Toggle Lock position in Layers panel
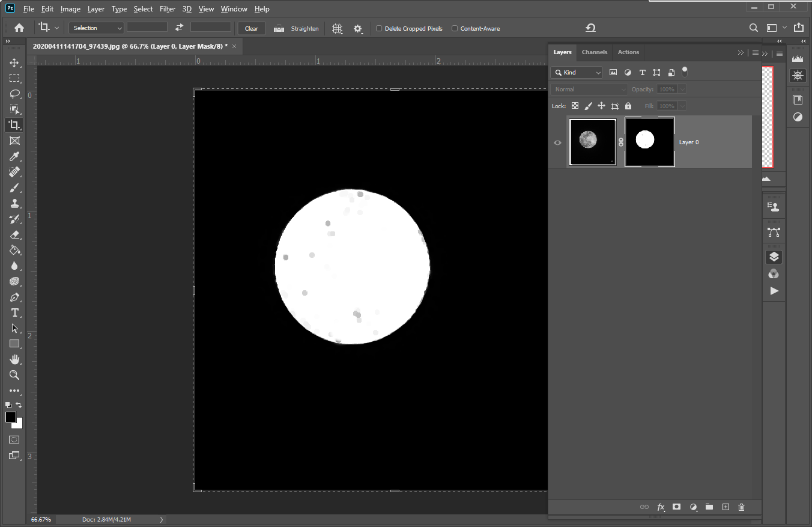The height and width of the screenshot is (527, 812). tap(601, 106)
